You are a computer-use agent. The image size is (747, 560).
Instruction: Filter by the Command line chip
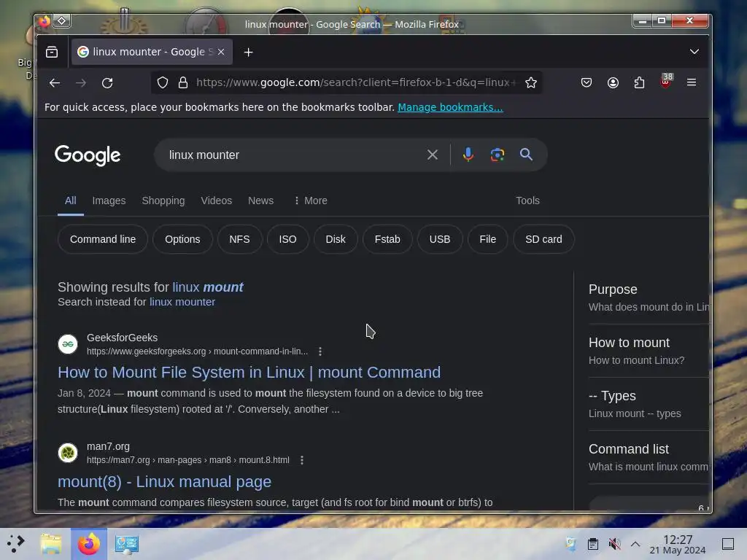[103, 239]
